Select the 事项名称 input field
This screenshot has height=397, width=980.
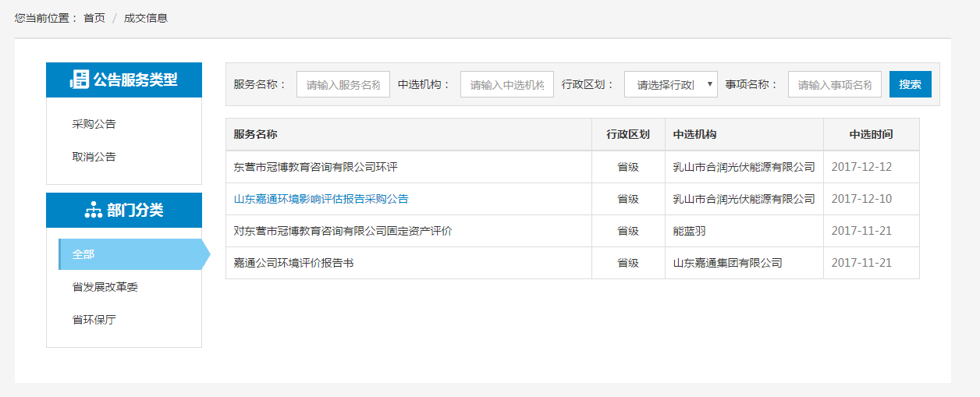834,84
